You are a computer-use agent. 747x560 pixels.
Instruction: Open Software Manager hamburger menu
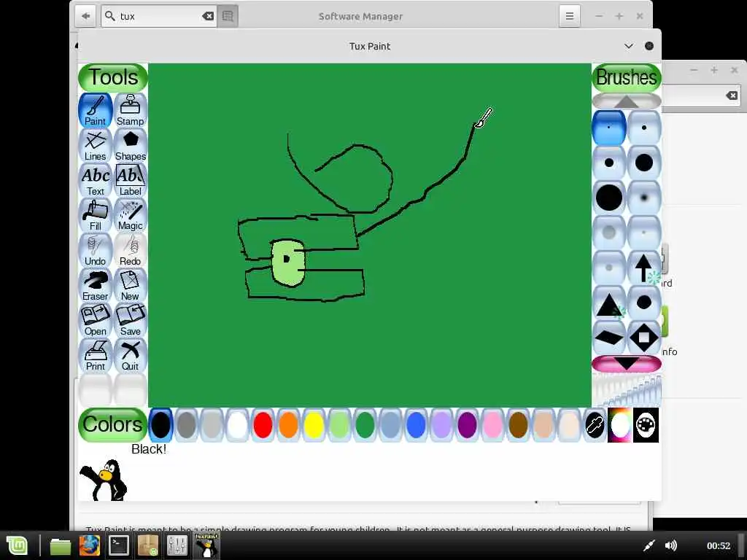pyautogui.click(x=569, y=16)
